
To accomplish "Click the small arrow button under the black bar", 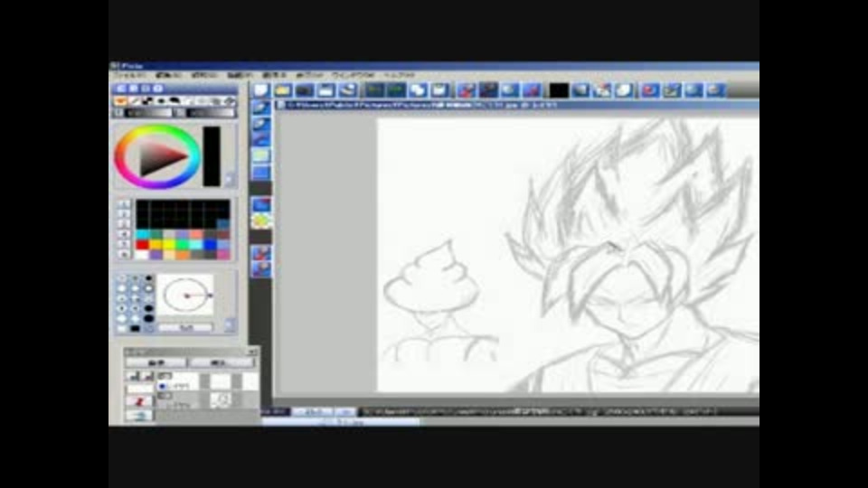I will click(229, 180).
